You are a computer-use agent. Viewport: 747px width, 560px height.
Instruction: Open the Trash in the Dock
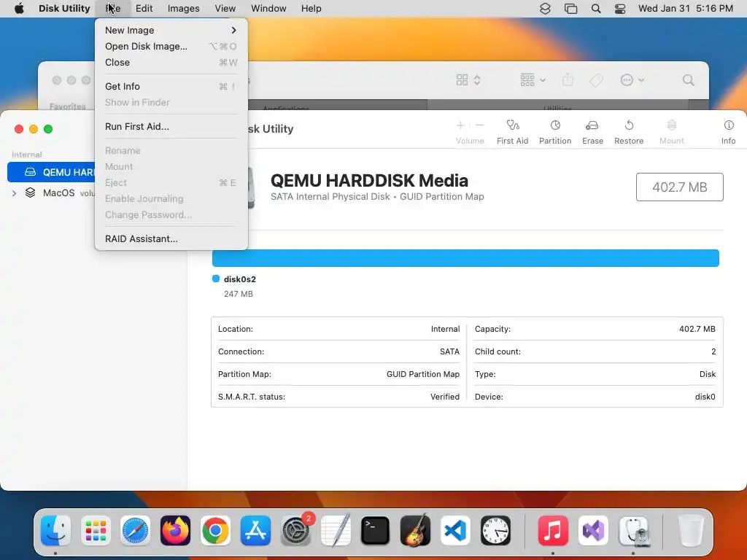[x=691, y=531]
